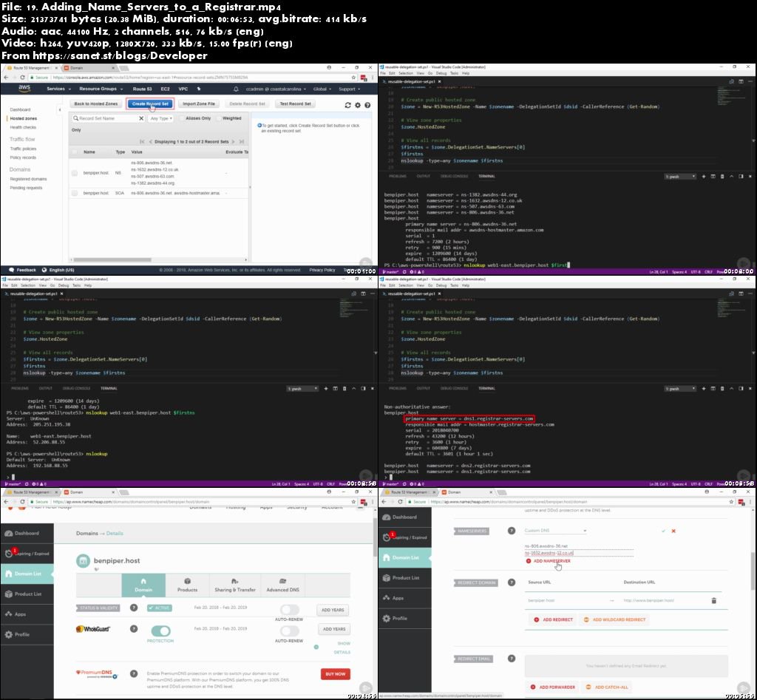Image resolution: width=757 pixels, height=700 pixels.
Task: Open the gear settings icon in Route 53 toolbar
Action: point(358,105)
